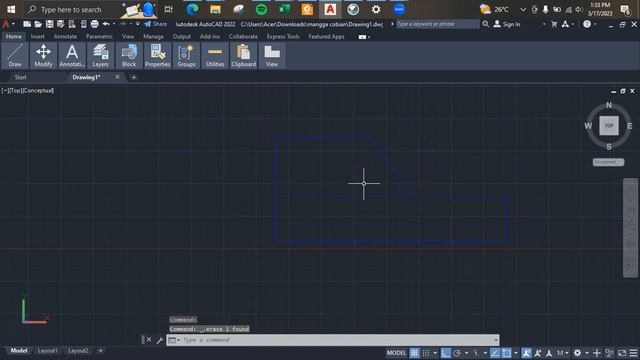The width and height of the screenshot is (640, 360).
Task: Open the Unnamed UCS dropdown below ViewCube
Action: (608, 162)
